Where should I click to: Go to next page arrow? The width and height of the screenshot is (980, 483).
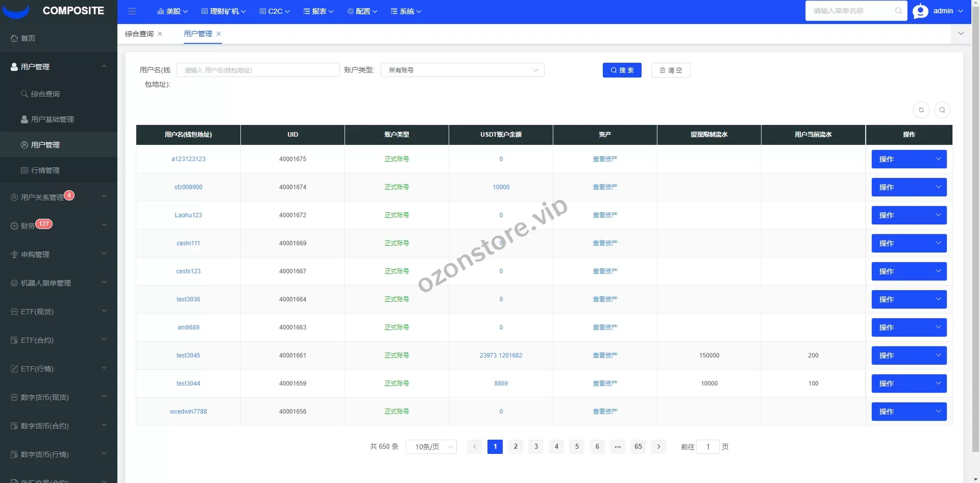click(x=658, y=447)
